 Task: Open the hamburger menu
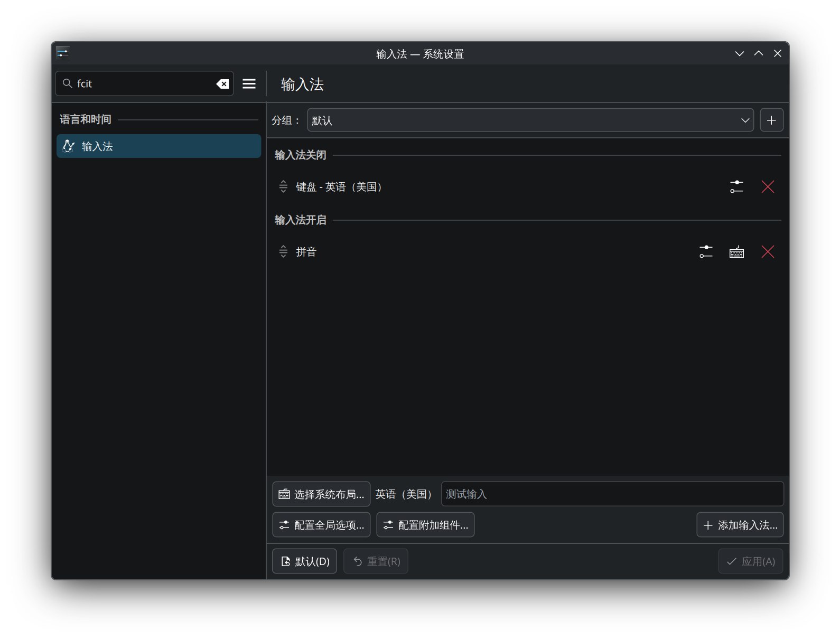click(x=249, y=84)
